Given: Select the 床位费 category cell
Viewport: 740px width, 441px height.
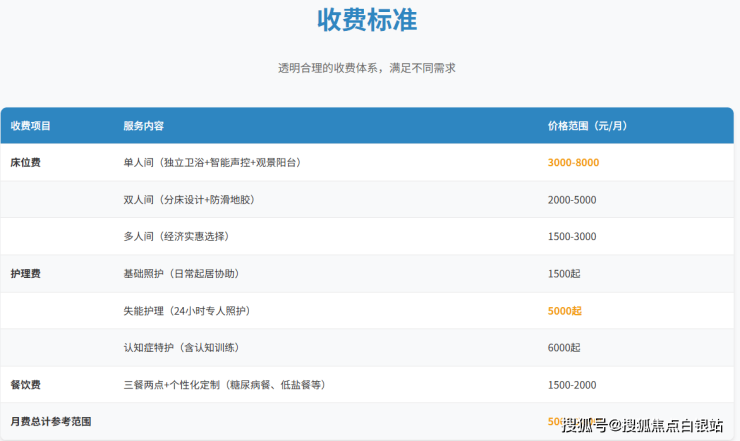Looking at the screenshot, I should tap(25, 162).
